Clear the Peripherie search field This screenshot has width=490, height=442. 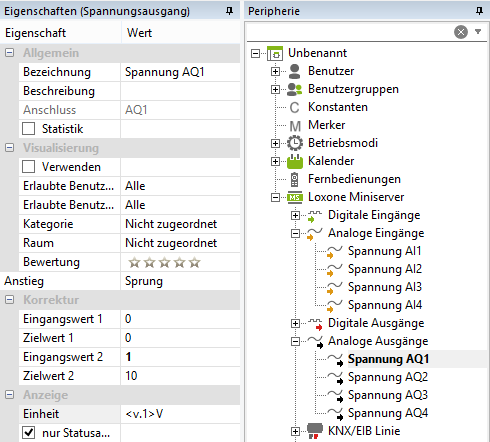pos(461,32)
